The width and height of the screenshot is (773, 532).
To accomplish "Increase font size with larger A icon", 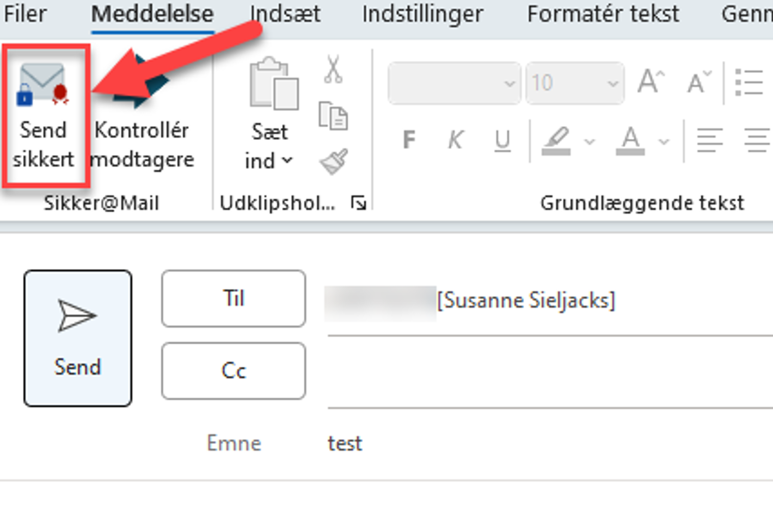I will [x=651, y=82].
